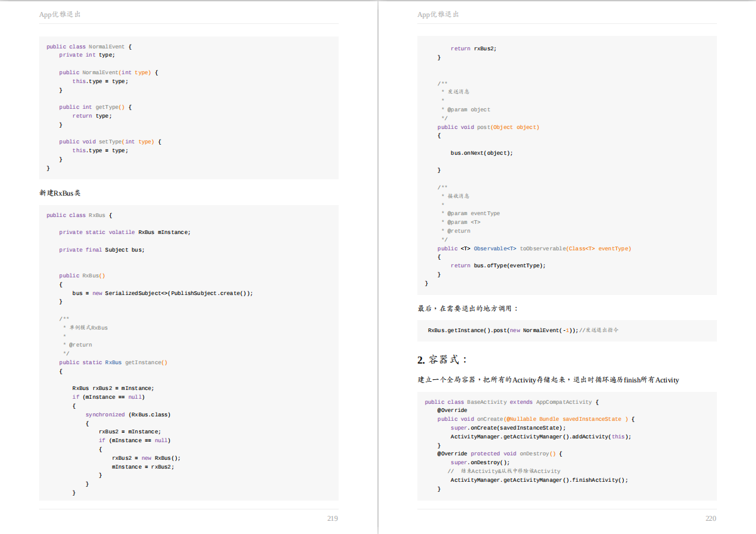Click "public void setType(int type) {" line

[110, 142]
